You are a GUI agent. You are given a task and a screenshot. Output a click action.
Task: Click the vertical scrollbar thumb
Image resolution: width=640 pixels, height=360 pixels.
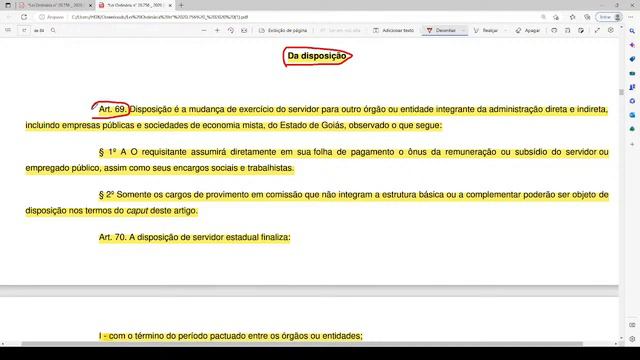(x=621, y=92)
